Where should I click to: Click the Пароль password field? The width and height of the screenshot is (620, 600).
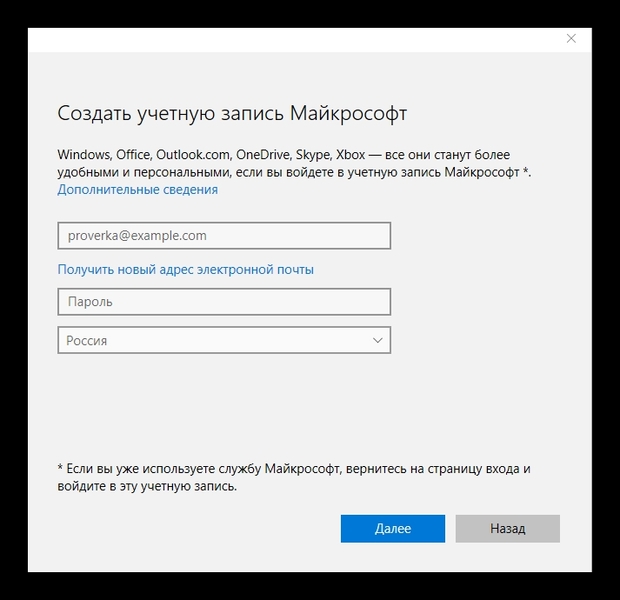click(x=224, y=302)
